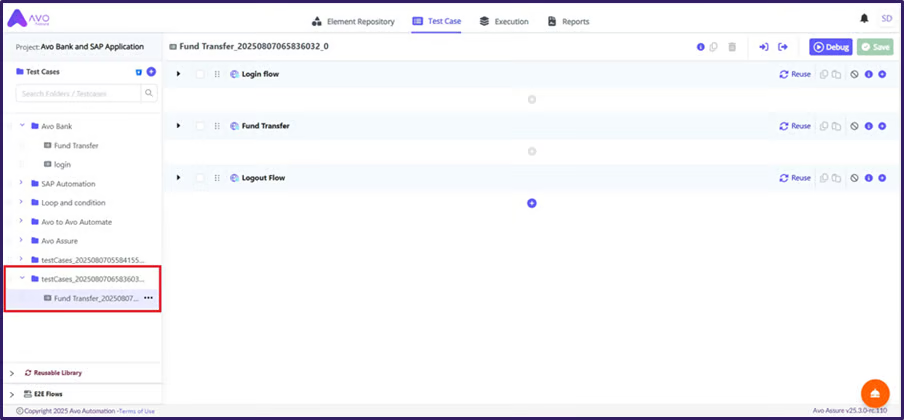Expand the Reusable Library section

pyautogui.click(x=11, y=372)
